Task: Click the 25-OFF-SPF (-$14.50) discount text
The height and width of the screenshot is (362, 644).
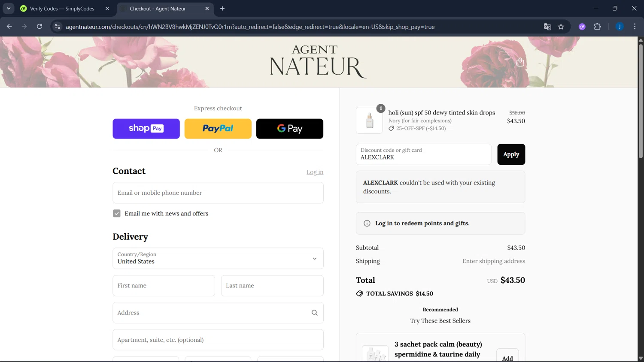Action: click(x=421, y=128)
